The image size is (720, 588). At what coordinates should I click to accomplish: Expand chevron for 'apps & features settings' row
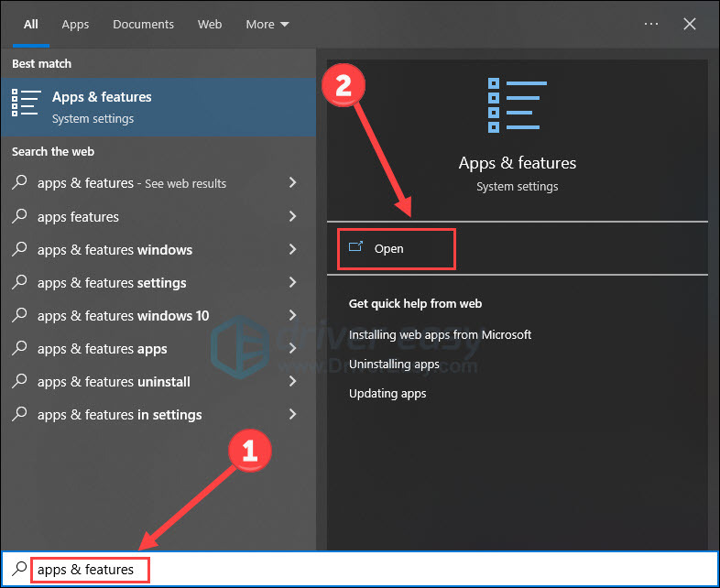pyautogui.click(x=292, y=282)
